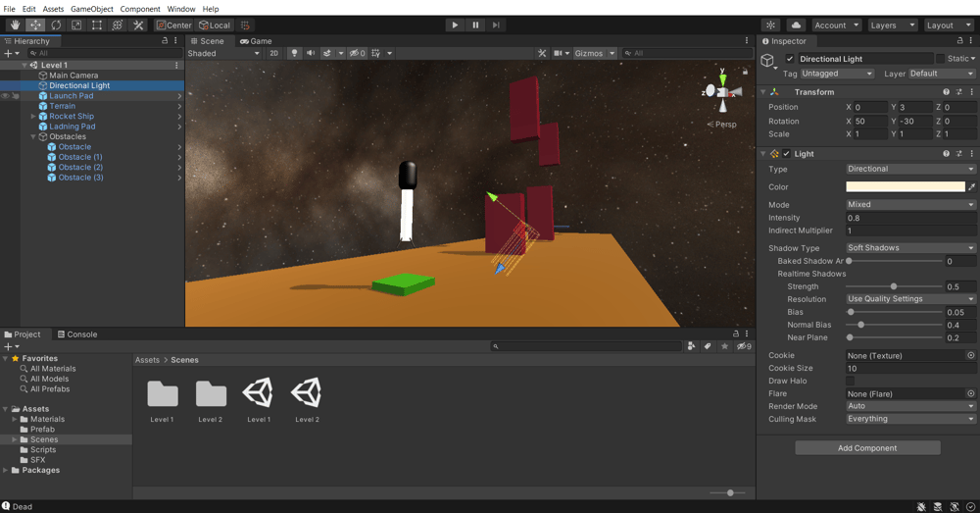This screenshot has height=513, width=980.
Task: Switch to the Game tab
Action: 256,40
